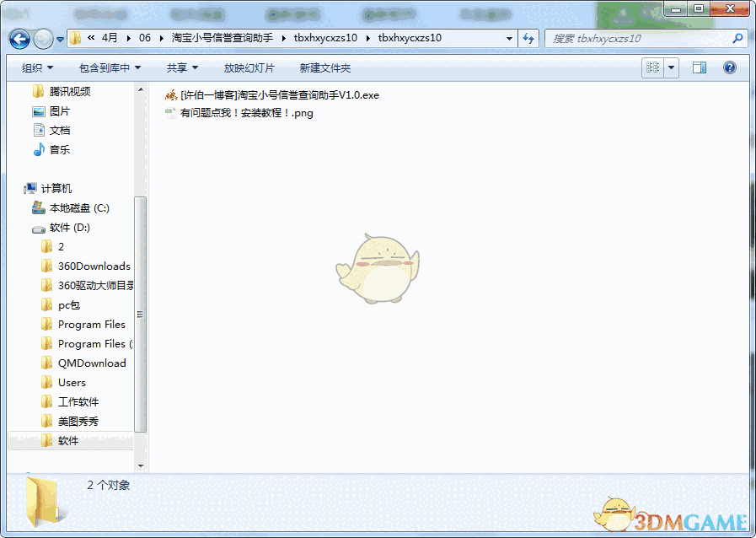Screen dimensions: 756x538
Task: Open Help via the question mark icon
Action: point(729,67)
